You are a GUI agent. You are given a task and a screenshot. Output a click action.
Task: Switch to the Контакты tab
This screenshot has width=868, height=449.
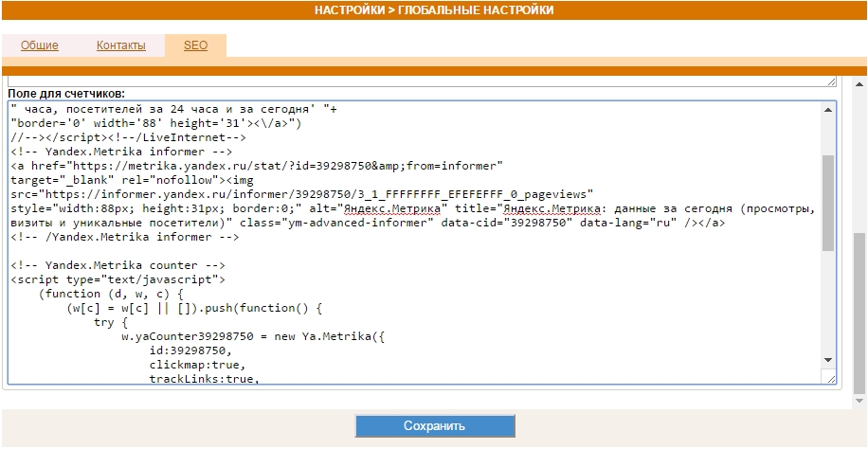click(x=120, y=45)
